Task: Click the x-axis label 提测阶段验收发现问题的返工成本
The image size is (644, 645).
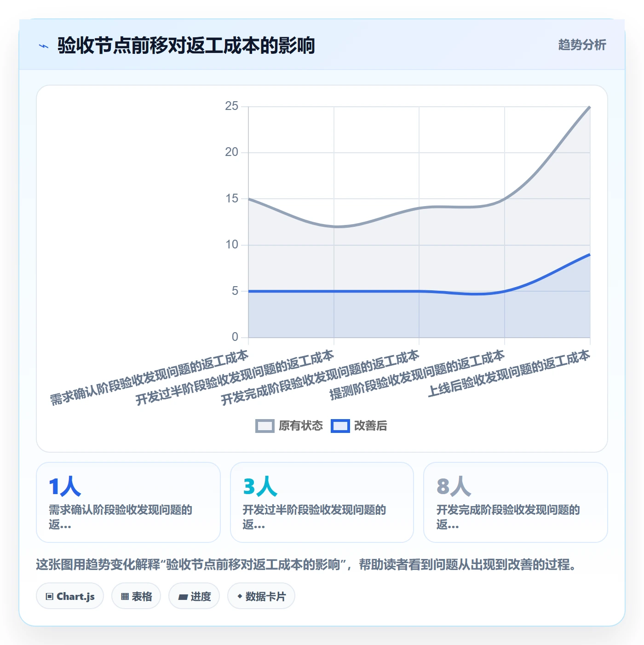Action: click(417, 374)
